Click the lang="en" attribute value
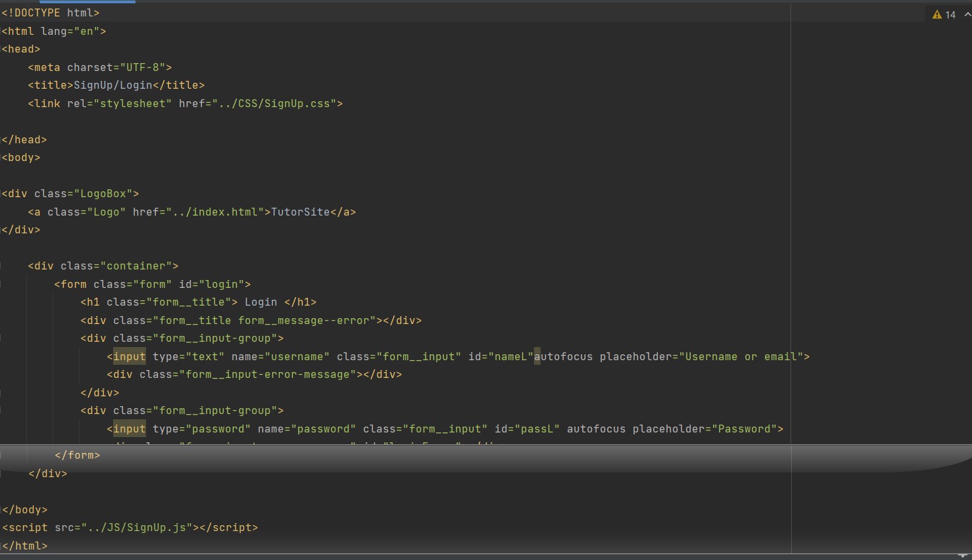 coord(86,31)
